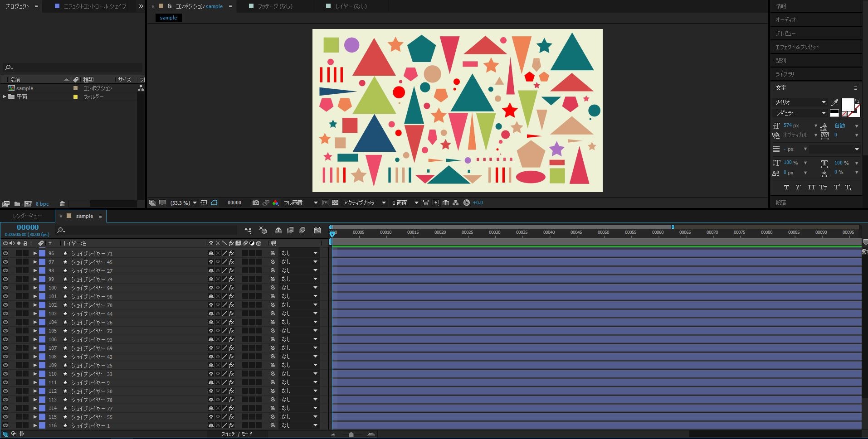Click the pixel aspect ratio correction icon
This screenshot has height=439, width=868.
coord(426,203)
